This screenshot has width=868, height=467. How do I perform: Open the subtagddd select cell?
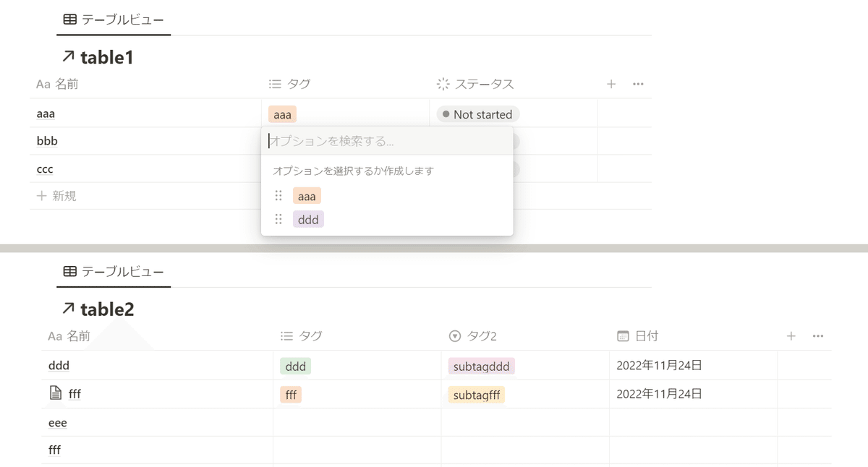(x=481, y=367)
